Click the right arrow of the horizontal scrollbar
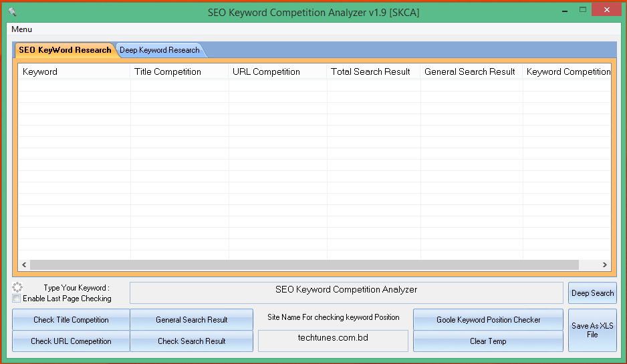This screenshot has height=364, width=627. point(604,265)
